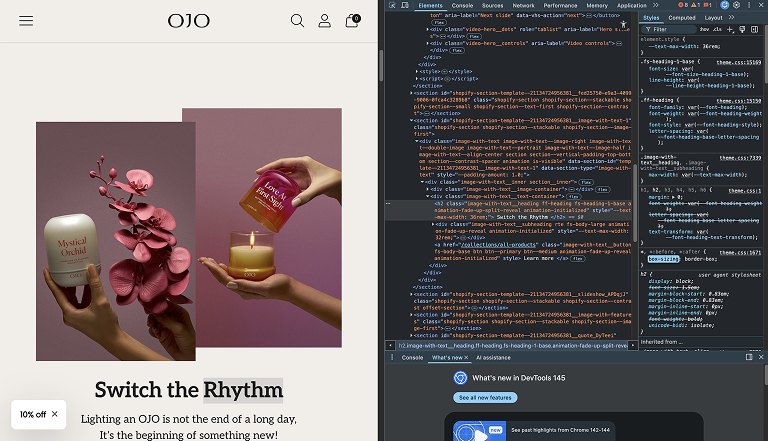Switch to the Console tab in top bar
This screenshot has height=441, width=768.
tap(462, 5)
